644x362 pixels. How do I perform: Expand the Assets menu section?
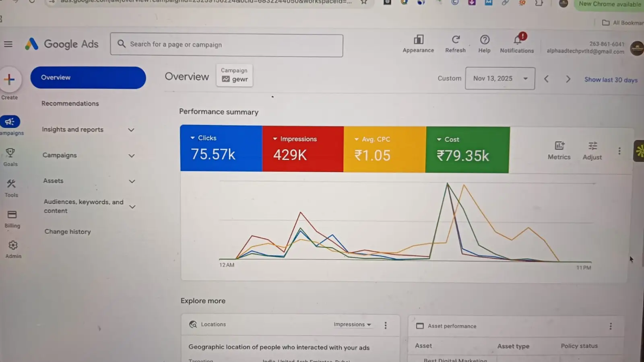(132, 181)
